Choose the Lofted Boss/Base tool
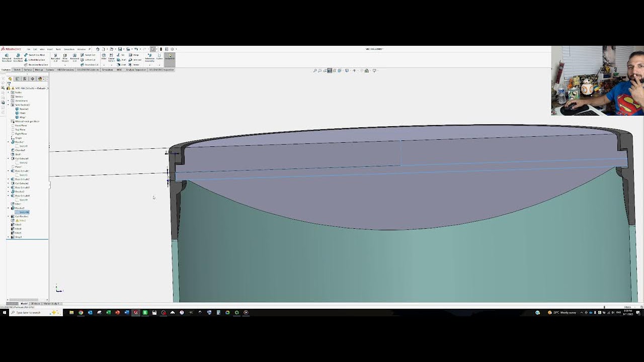 pos(35,60)
